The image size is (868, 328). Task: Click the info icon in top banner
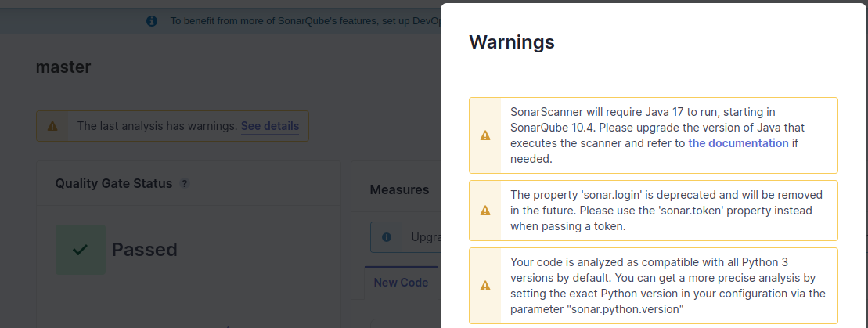pyautogui.click(x=153, y=21)
